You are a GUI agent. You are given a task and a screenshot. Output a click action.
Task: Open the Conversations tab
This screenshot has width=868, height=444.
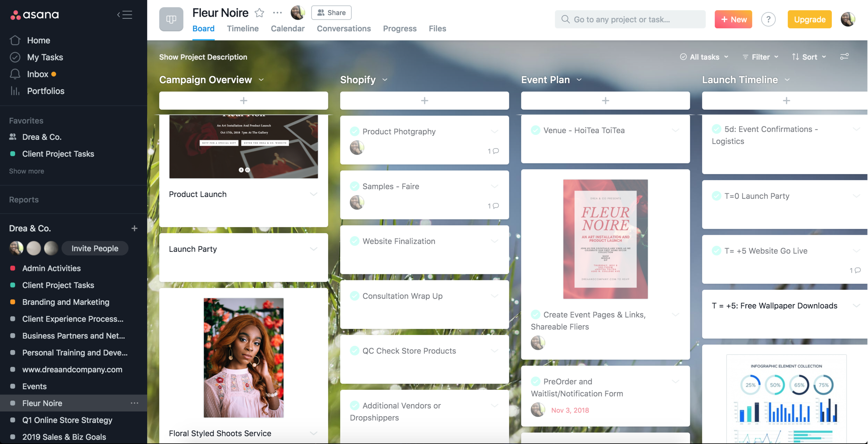(x=343, y=28)
